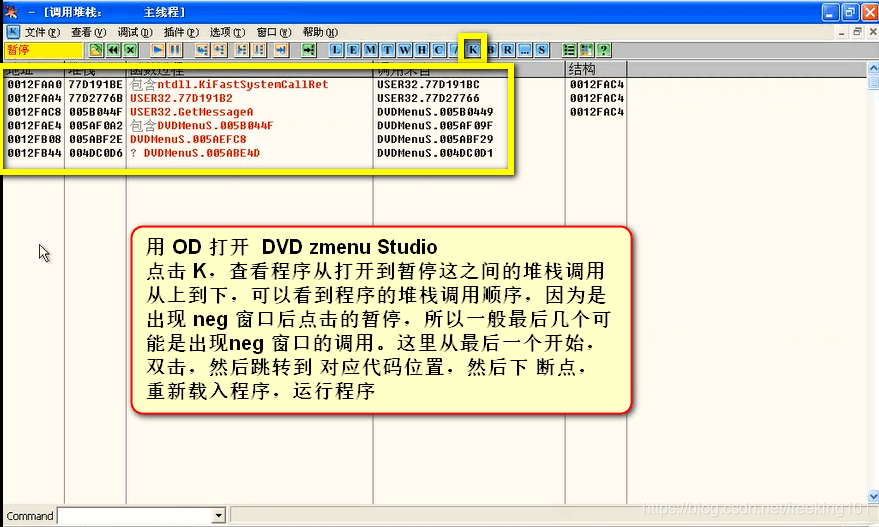Click called-from DVDMenuS.004DC0D1
879x527 pixels.
pyautogui.click(x=435, y=153)
